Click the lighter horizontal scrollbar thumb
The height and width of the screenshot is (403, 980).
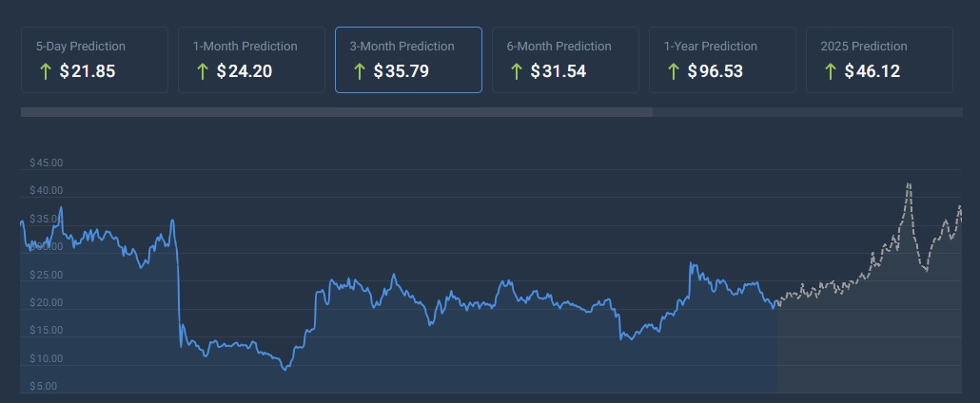click(337, 112)
